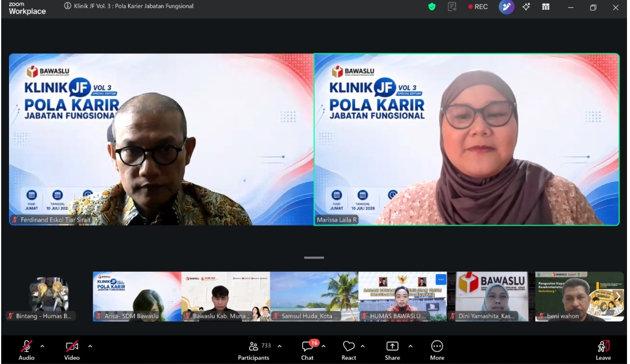
Task: Expand the React options caret
Action: tap(362, 346)
